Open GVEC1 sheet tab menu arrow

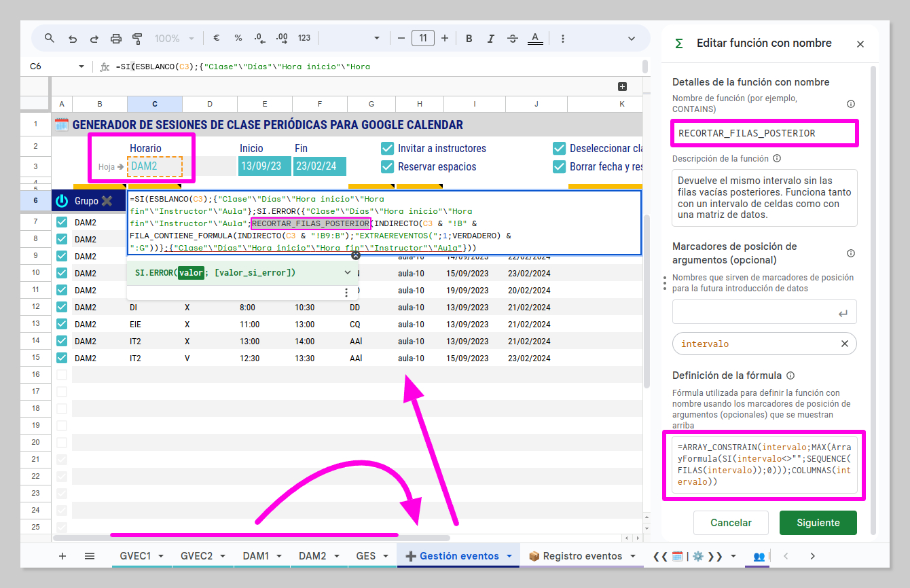pos(162,556)
